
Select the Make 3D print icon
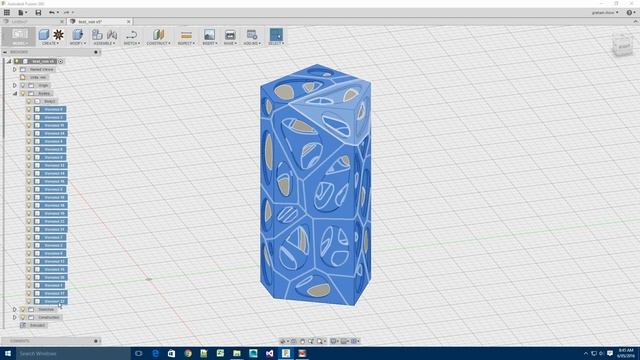(x=230, y=35)
